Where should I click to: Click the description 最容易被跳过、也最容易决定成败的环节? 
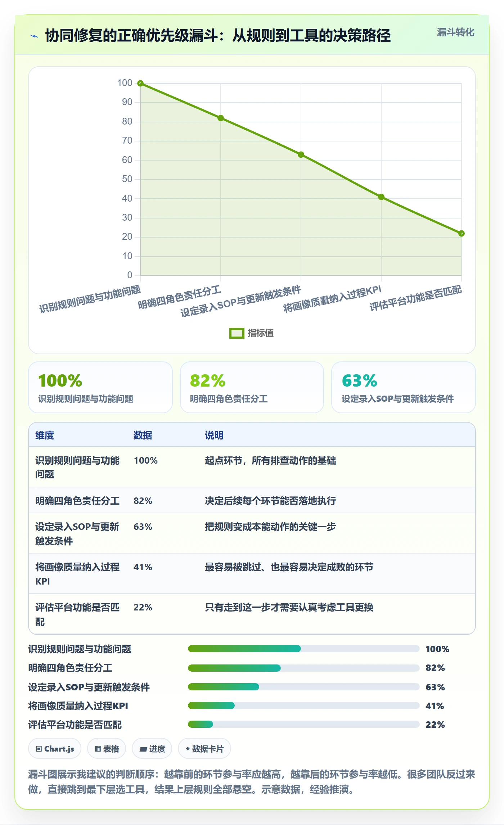click(x=289, y=567)
